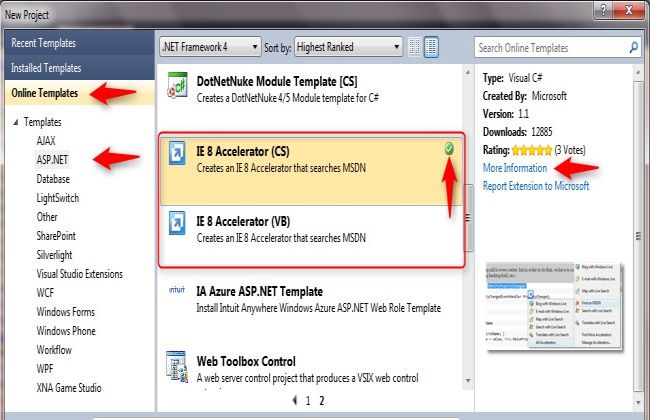Go to results page 2
This screenshot has height=420, width=650.
(322, 401)
